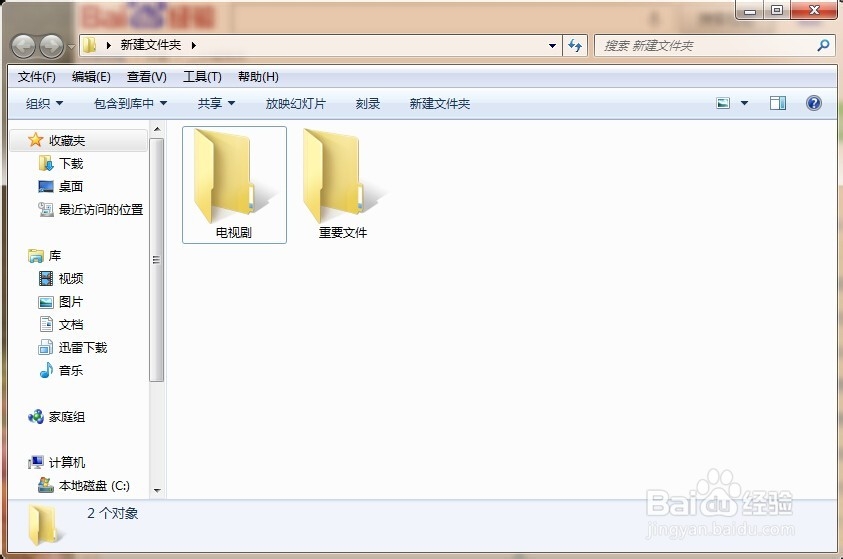The image size is (843, 559).
Task: Click 放映幻灯片 toolbar button
Action: 296,103
